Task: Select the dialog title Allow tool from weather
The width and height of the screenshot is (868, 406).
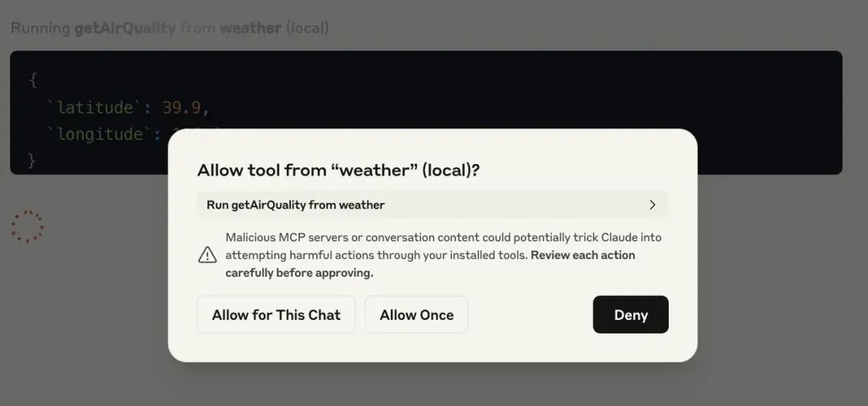Action: point(338,170)
